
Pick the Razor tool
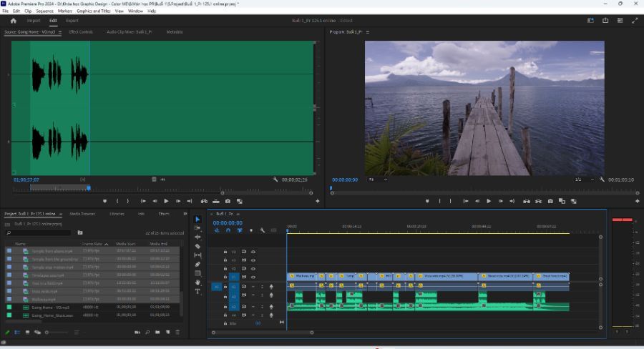point(197,246)
